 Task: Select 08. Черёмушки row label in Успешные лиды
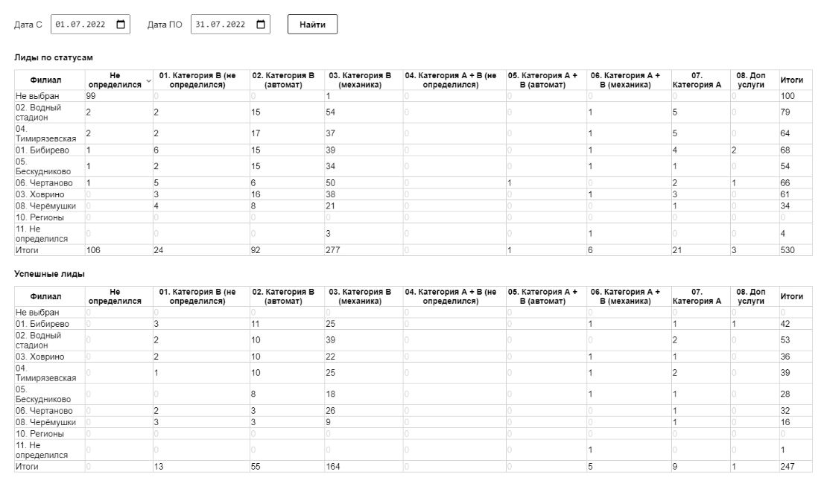point(45,422)
